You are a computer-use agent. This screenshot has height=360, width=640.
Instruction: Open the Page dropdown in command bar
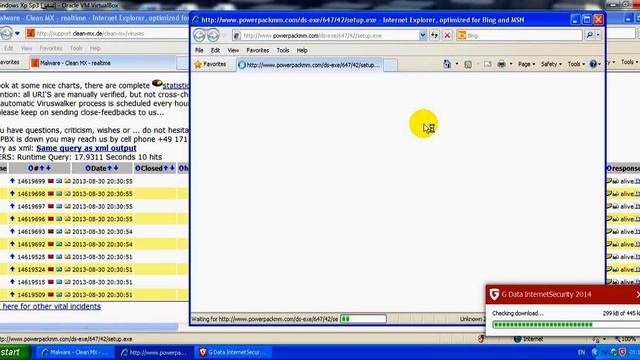pyautogui.click(x=526, y=64)
